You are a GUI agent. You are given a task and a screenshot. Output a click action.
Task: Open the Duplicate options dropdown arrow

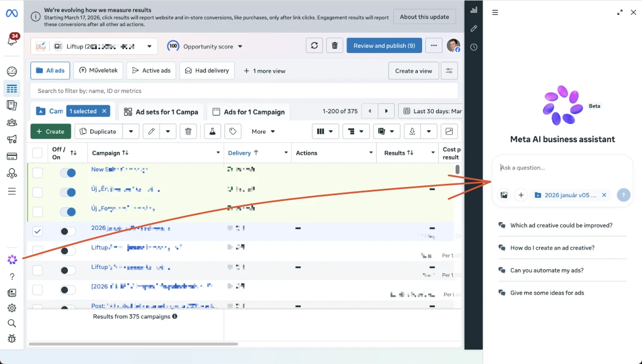click(x=131, y=131)
